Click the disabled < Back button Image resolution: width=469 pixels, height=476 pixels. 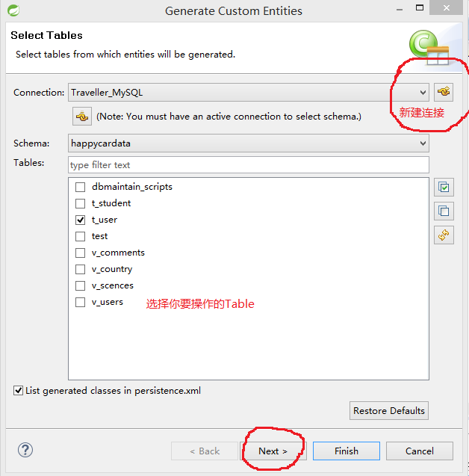205,451
